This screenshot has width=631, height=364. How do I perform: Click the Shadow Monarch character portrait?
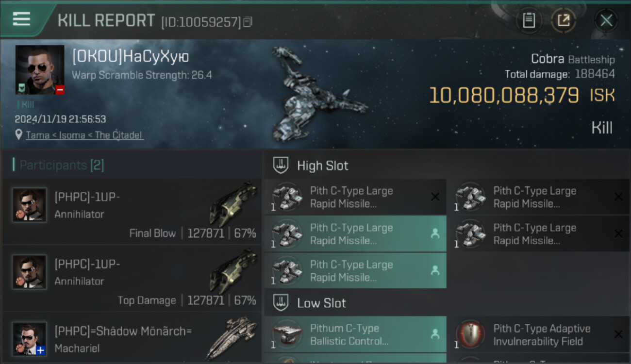(30, 339)
